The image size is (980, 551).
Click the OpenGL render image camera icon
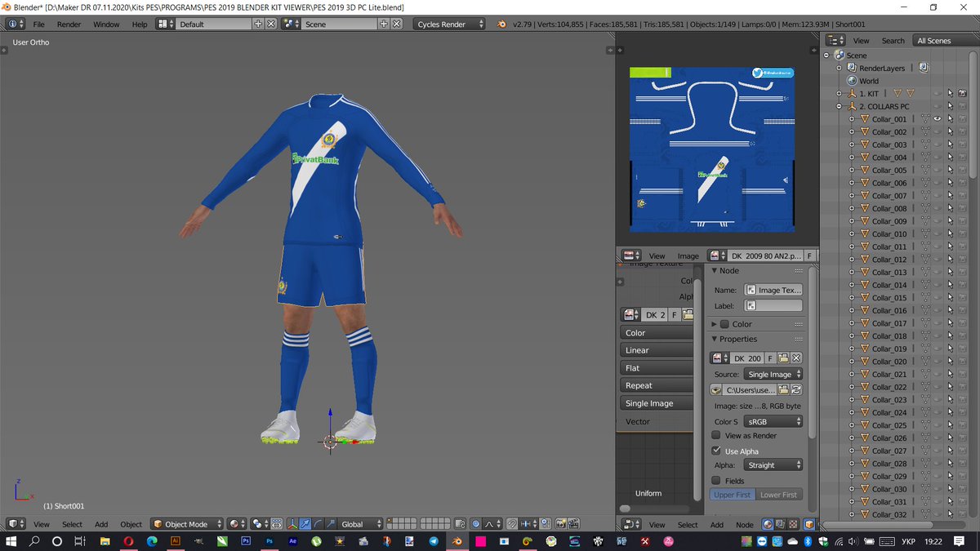tap(563, 524)
